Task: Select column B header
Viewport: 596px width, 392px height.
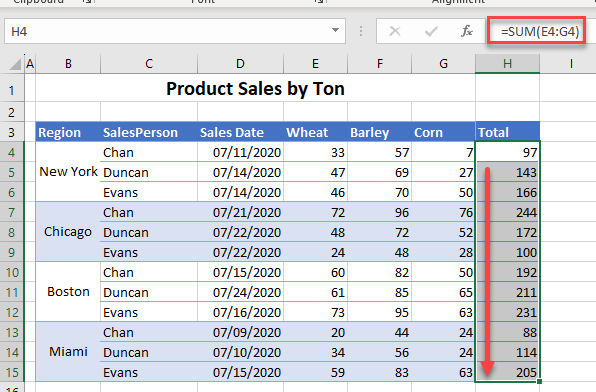Action: click(x=68, y=63)
